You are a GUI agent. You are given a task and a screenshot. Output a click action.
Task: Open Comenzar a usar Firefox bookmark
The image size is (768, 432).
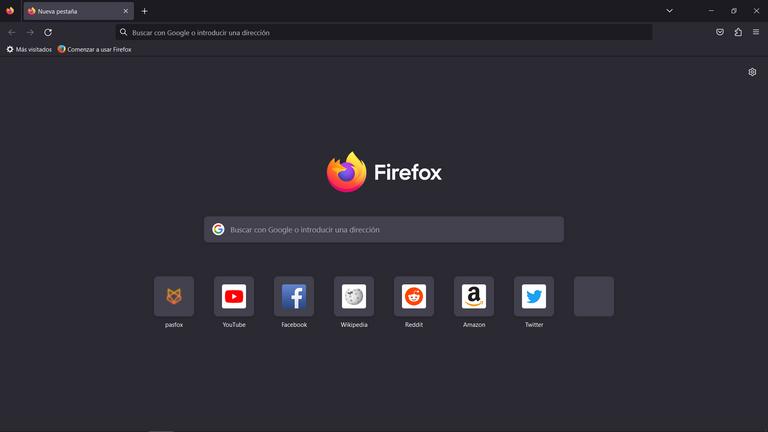[95, 49]
